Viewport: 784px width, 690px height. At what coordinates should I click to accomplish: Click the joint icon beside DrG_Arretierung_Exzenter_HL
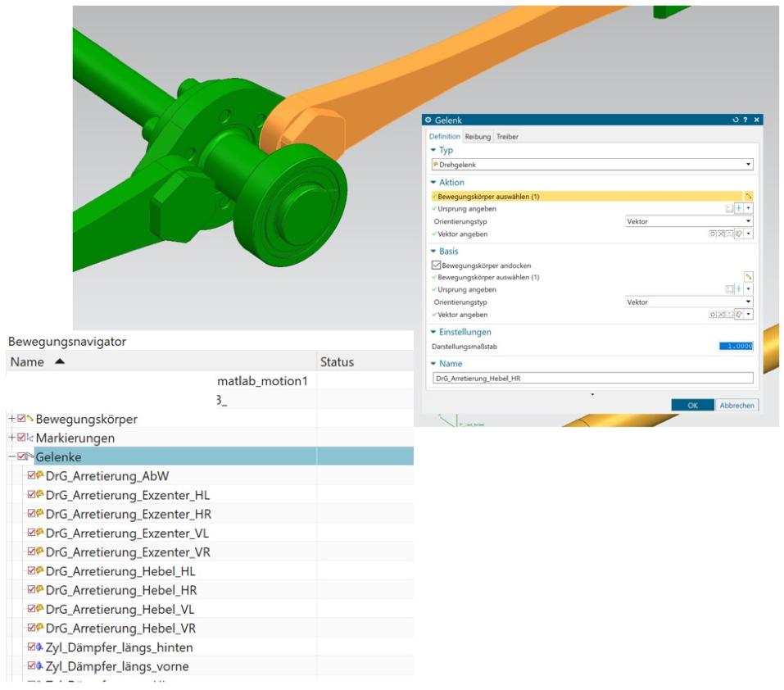(40, 494)
